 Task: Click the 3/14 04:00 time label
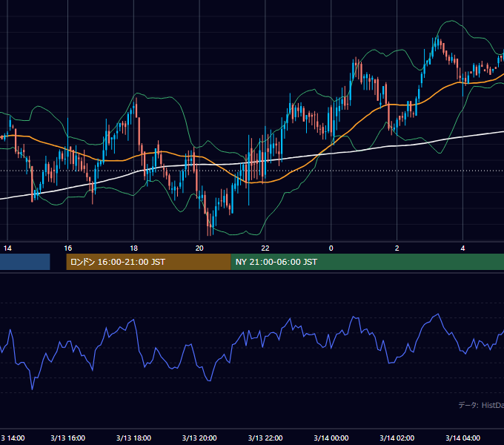click(x=462, y=438)
